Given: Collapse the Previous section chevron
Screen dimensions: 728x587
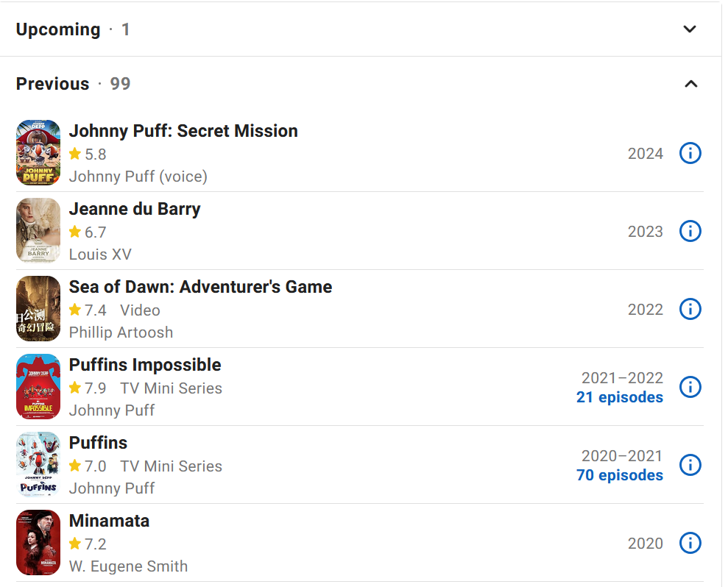Looking at the screenshot, I should 690,84.
